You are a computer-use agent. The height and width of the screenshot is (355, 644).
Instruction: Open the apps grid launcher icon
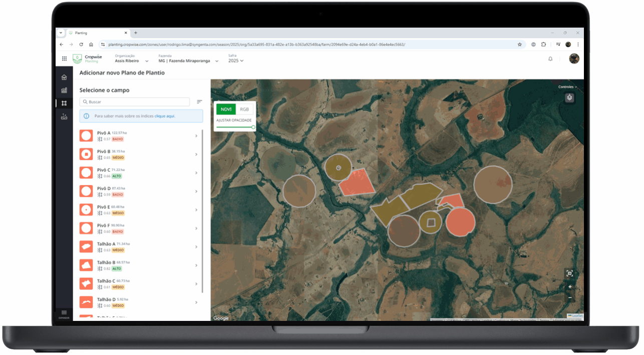click(x=64, y=59)
